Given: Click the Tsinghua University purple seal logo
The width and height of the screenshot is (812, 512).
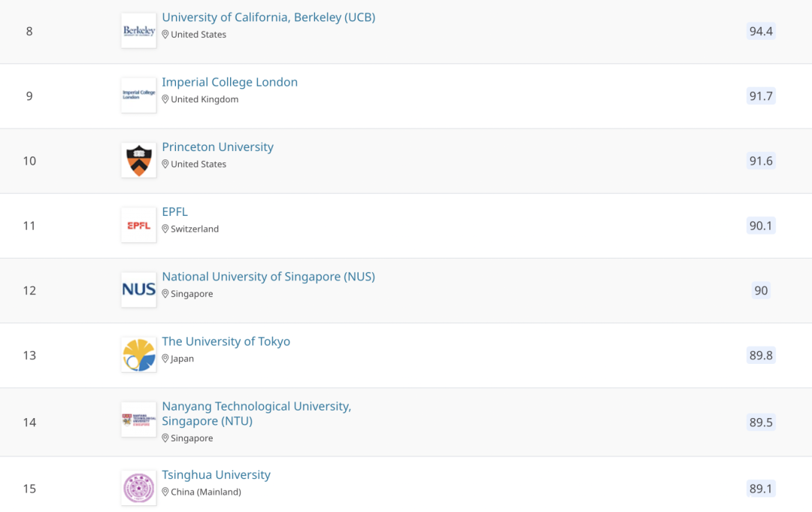Looking at the screenshot, I should pos(138,488).
